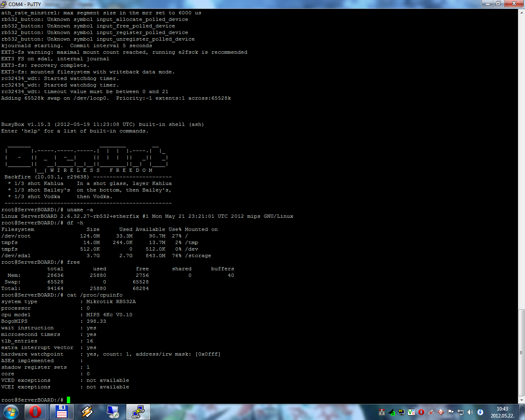Click the 'uname -a' command line
The image size is (525, 420).
pos(47,210)
